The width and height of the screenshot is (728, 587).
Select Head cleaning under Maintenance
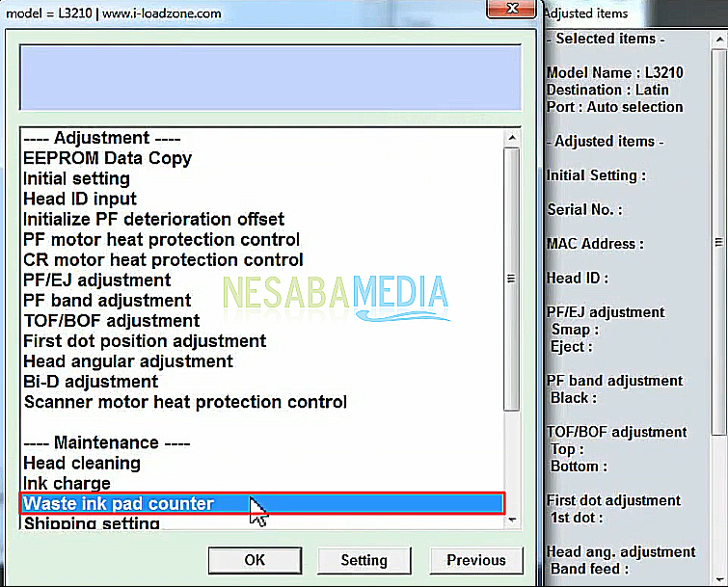(82, 463)
